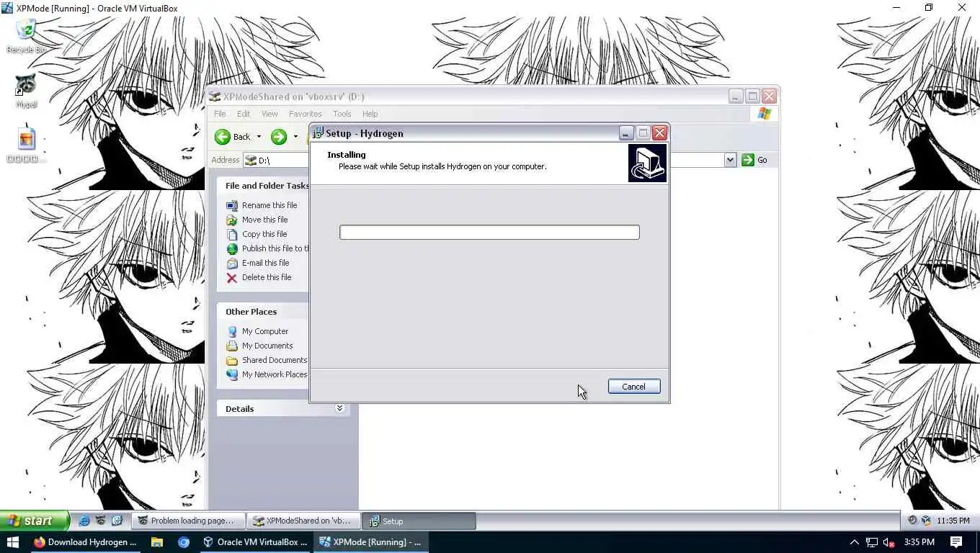Open the XP Start menu

click(34, 521)
